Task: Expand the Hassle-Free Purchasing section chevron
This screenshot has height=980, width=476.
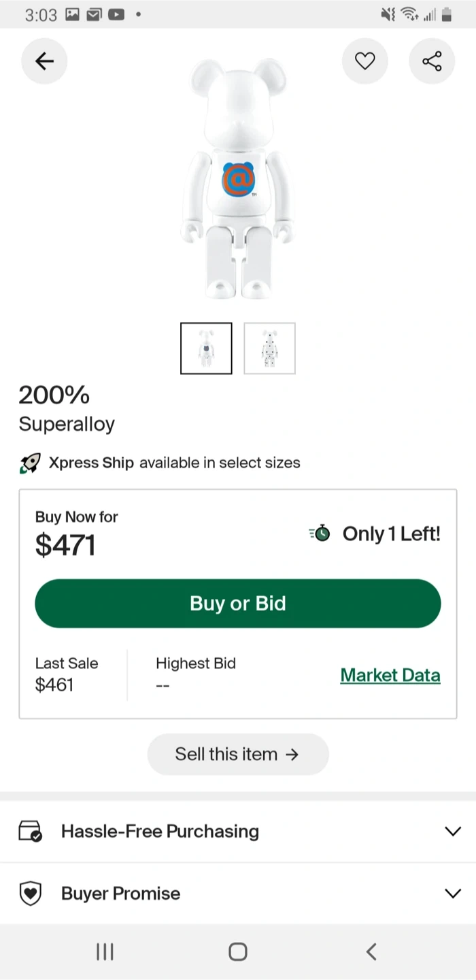Action: click(452, 831)
